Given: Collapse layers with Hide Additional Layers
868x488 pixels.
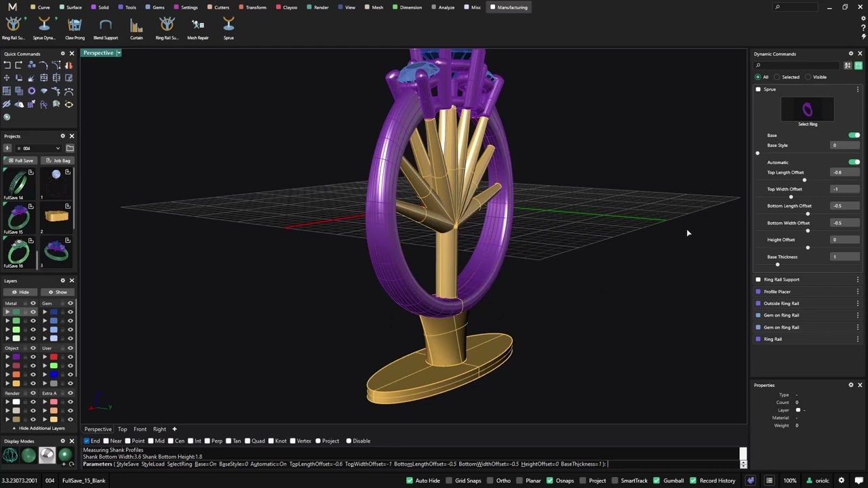Looking at the screenshot, I should (38, 428).
